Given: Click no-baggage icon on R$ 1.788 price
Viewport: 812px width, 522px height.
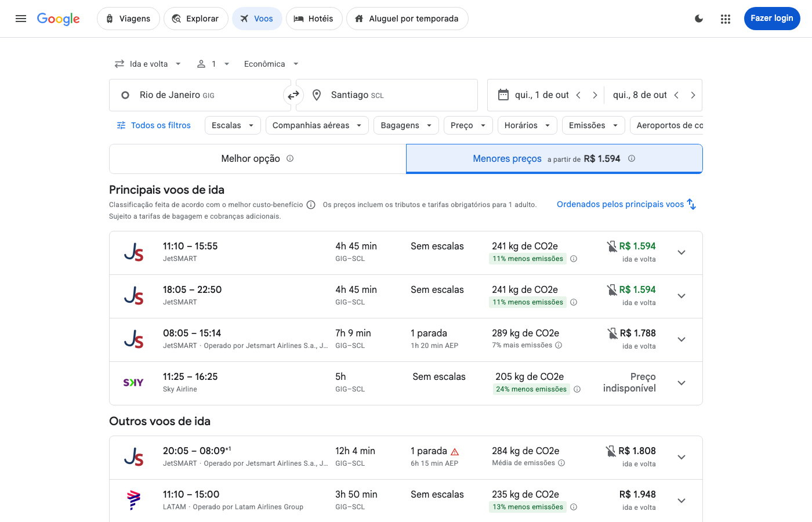Looking at the screenshot, I should pos(612,333).
